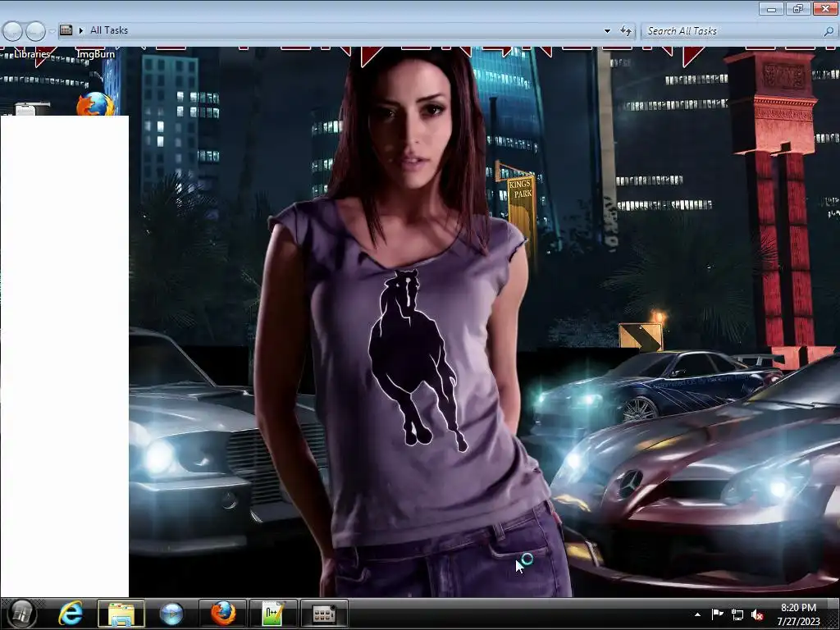The width and height of the screenshot is (840, 630).
Task: Open the Windows Start menu orb
Action: pyautogui.click(x=21, y=614)
